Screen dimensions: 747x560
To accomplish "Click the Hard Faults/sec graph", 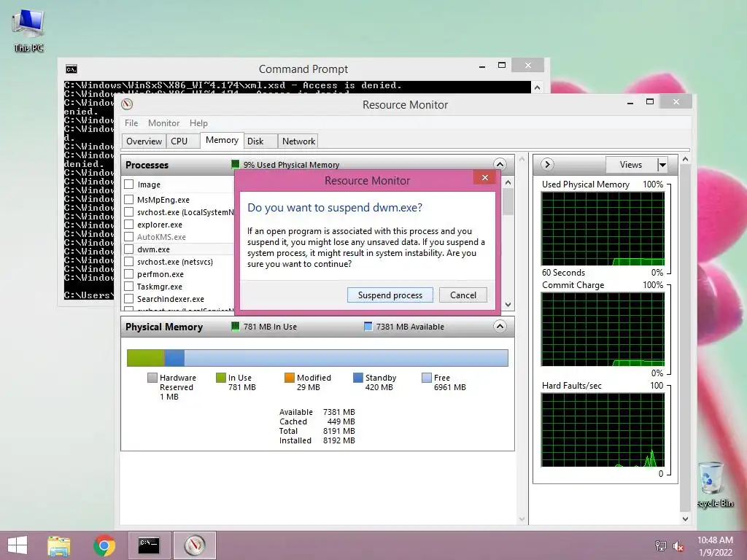I will click(603, 430).
